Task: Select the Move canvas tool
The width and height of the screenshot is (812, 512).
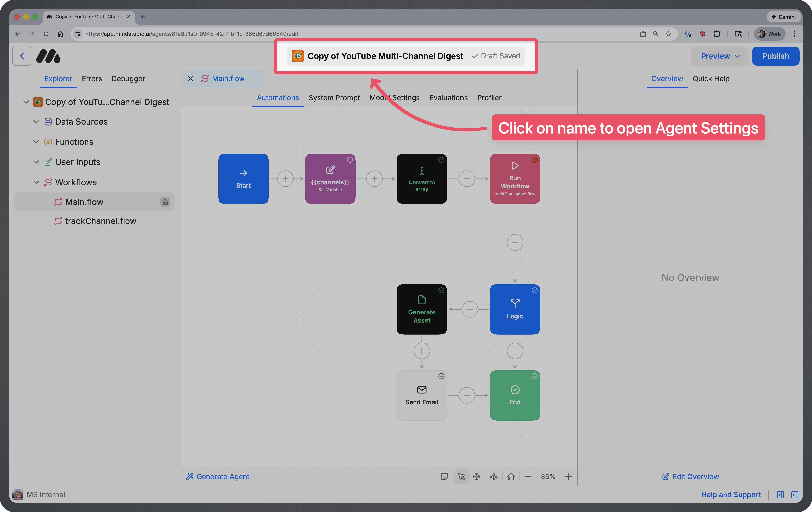Action: [x=476, y=476]
